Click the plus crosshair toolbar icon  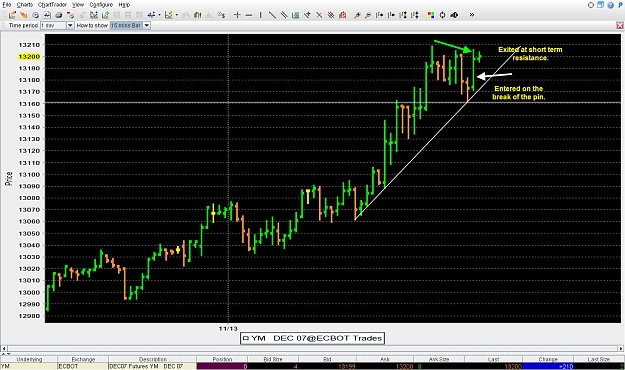click(238, 15)
